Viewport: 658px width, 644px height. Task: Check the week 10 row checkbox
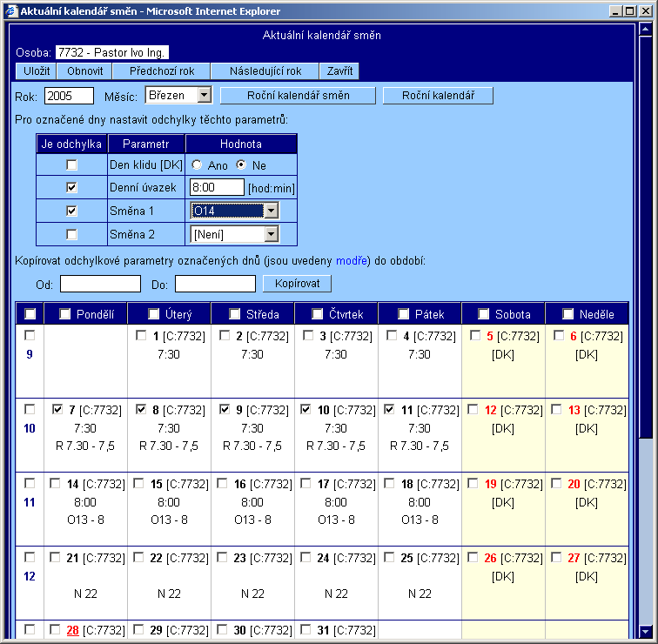pos(30,409)
